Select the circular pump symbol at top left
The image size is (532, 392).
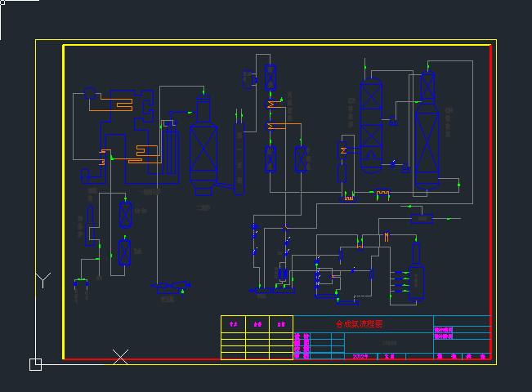coord(90,94)
